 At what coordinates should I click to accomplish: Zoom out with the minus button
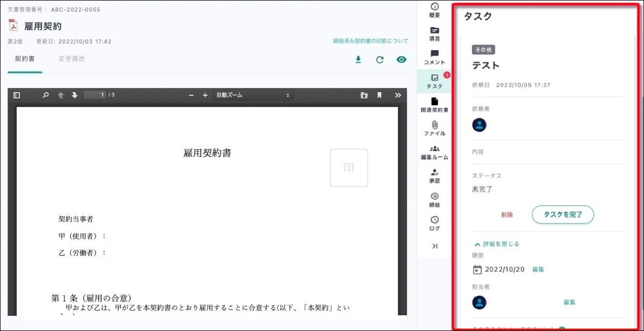(x=191, y=95)
